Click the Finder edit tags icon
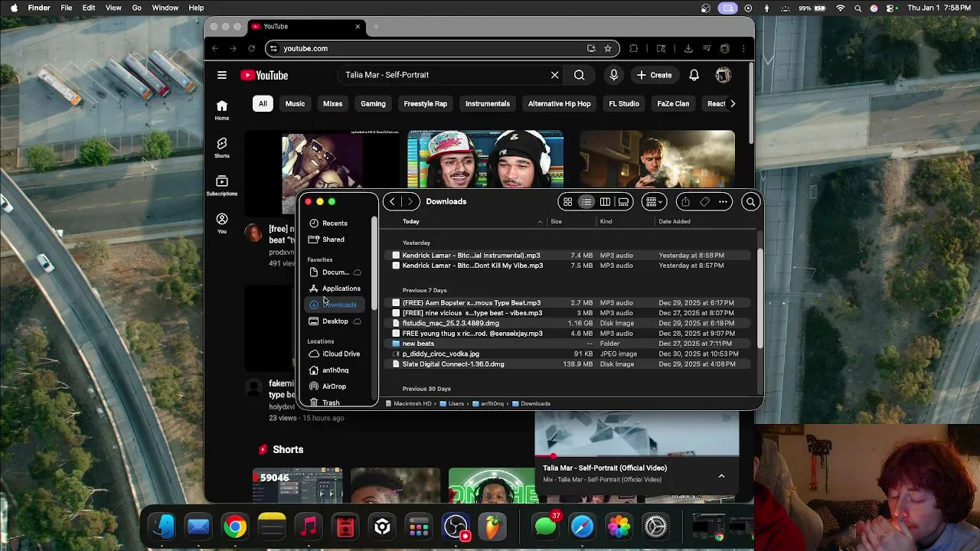This screenshot has height=551, width=980. point(704,202)
